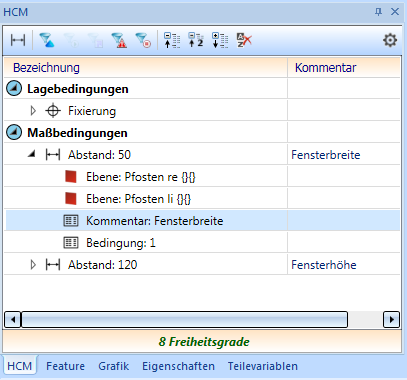Select the Maßbedingungen heading
This screenshot has width=407, height=380.
(x=77, y=133)
